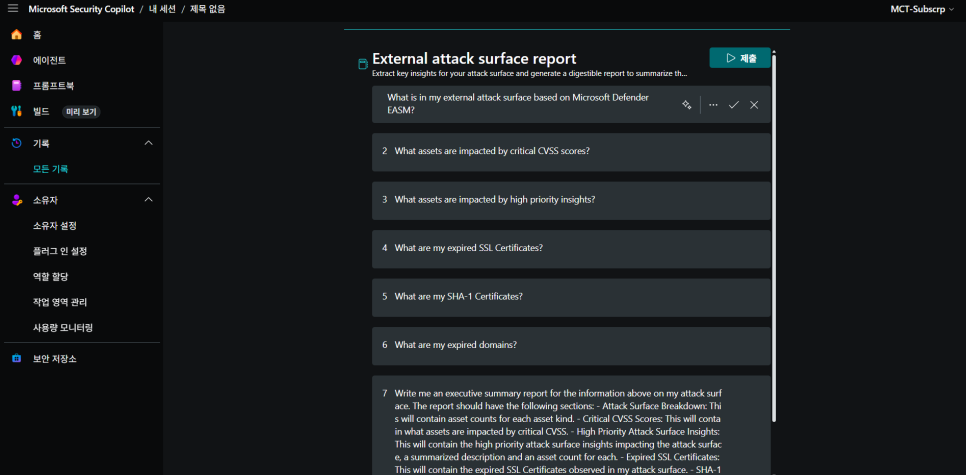Select prompt 4 about expired SSL Certificates
966x475 pixels.
(571, 249)
